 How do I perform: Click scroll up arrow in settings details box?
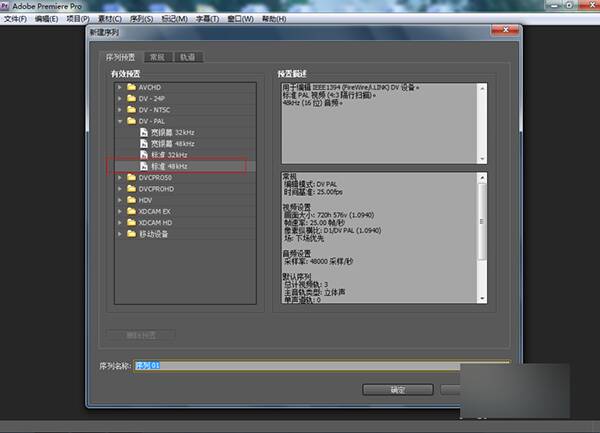[482, 178]
